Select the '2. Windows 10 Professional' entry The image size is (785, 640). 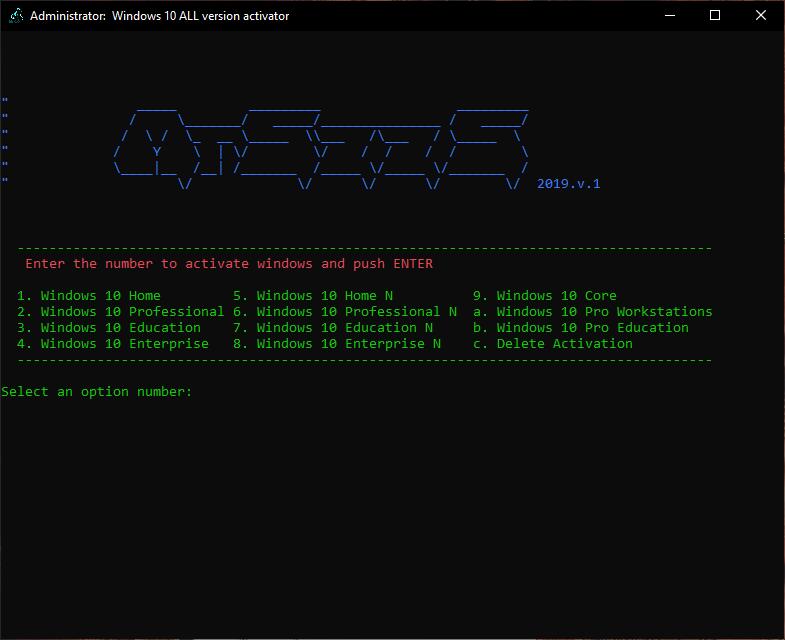(x=121, y=311)
